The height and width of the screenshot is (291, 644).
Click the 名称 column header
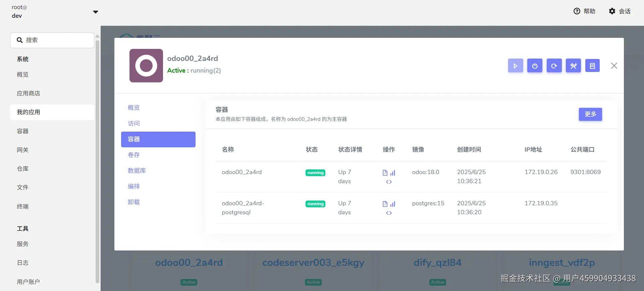[228, 150]
